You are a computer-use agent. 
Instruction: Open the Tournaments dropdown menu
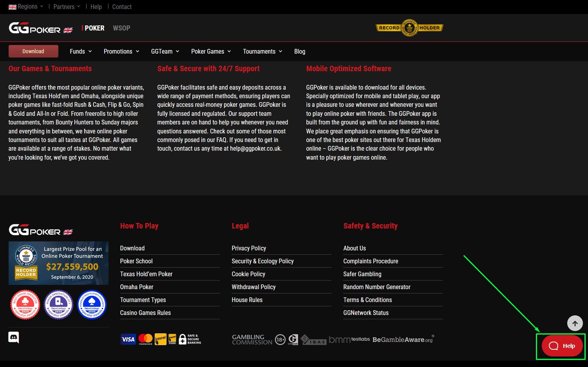(262, 51)
